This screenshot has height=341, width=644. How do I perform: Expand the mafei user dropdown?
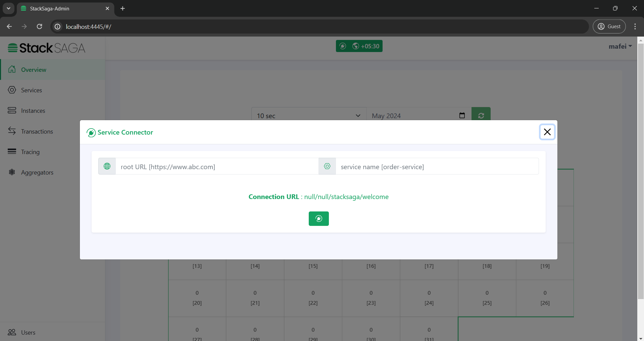point(620,46)
